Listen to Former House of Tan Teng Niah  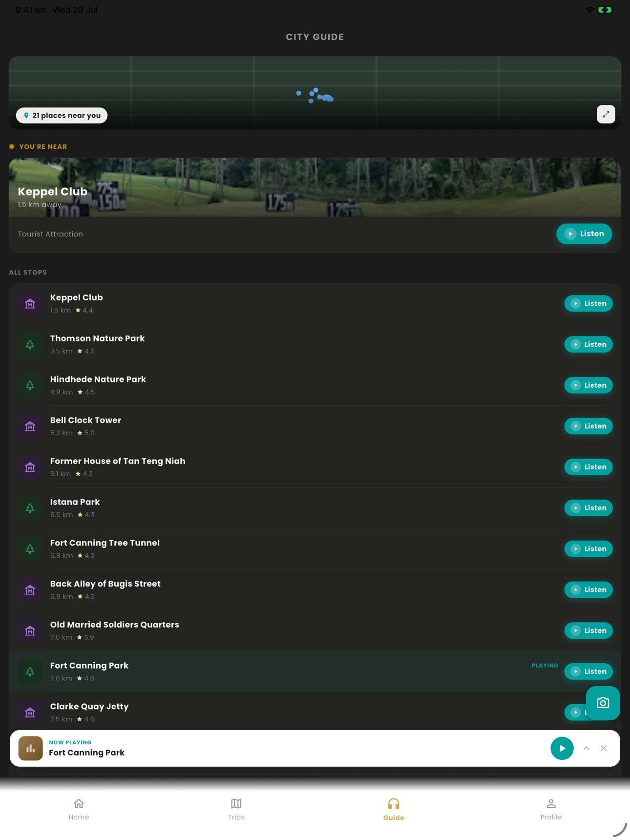point(588,467)
